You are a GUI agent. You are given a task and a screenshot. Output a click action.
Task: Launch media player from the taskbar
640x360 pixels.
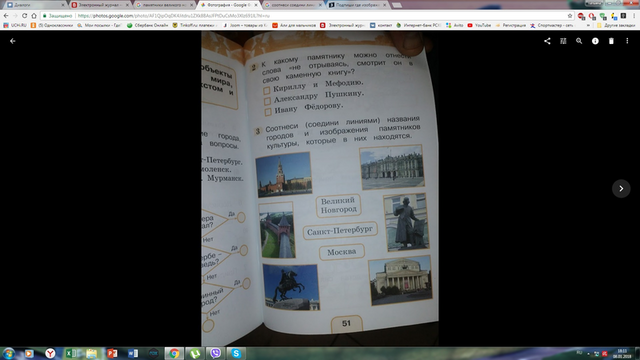(x=29, y=353)
